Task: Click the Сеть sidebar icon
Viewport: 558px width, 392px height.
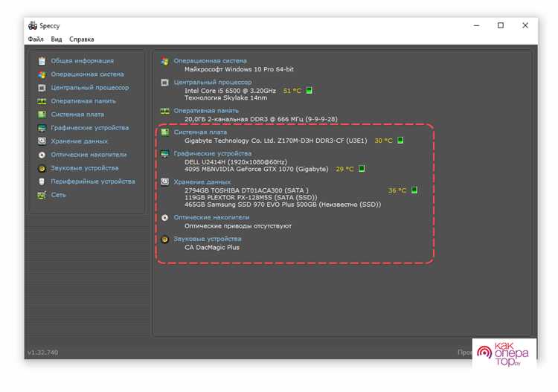Action: point(42,195)
